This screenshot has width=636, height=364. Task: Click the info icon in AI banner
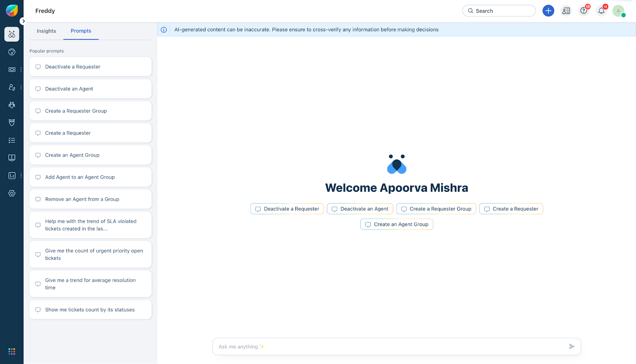pos(164,30)
